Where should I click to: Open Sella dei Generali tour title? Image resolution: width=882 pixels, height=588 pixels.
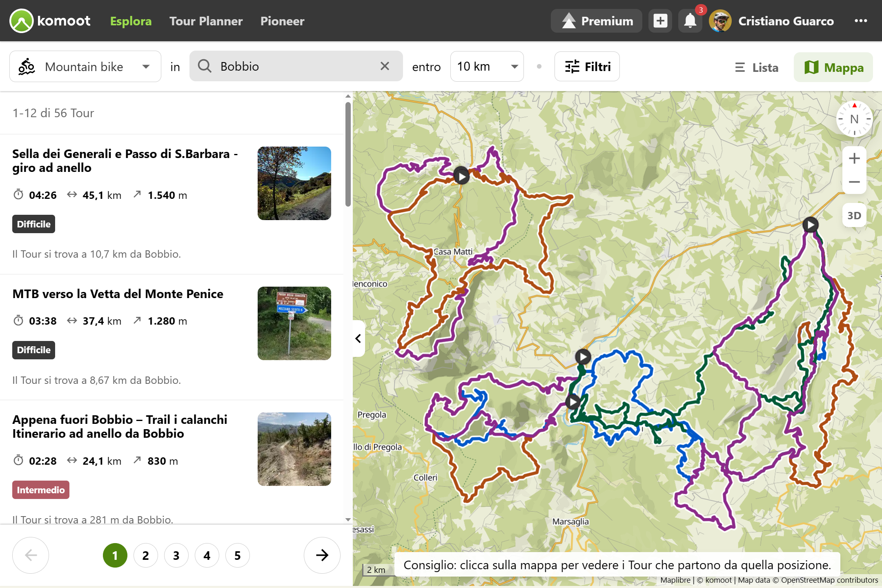[125, 161]
